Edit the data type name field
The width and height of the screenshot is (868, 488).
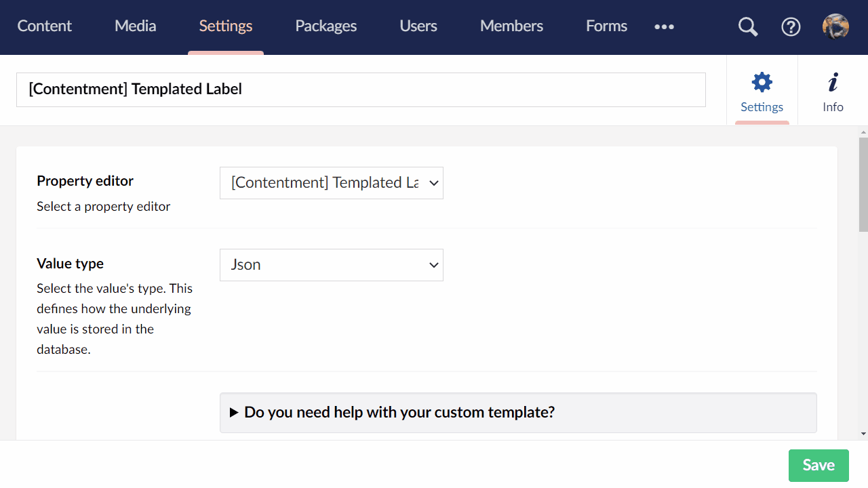[361, 89]
